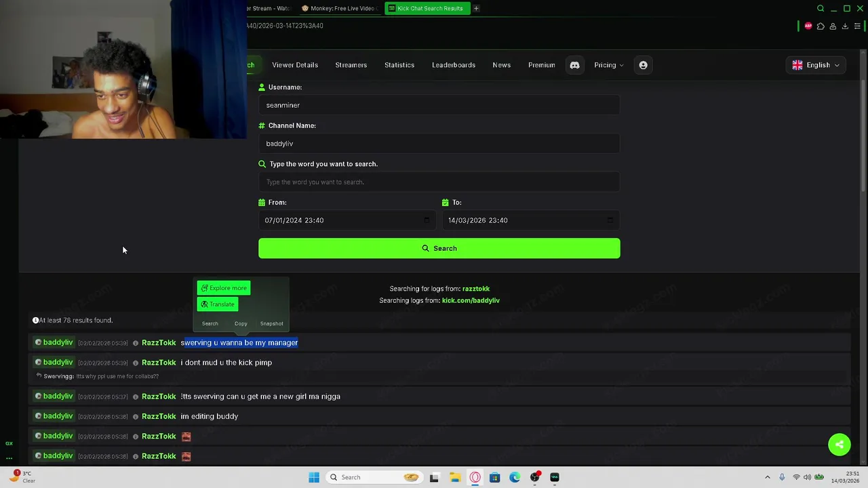This screenshot has height=488, width=868.
Task: Open the Statistics nav item
Action: coord(399,65)
